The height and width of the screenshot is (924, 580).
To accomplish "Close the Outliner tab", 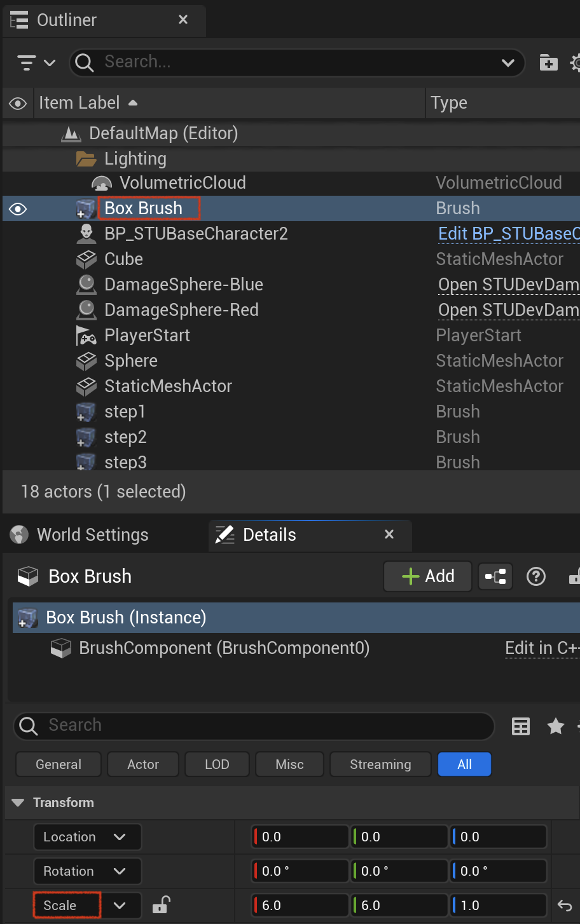I will click(183, 20).
